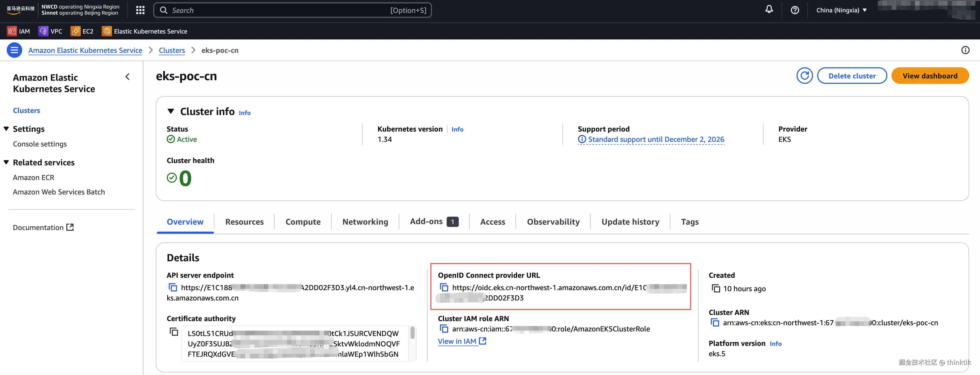Open Console settings in the sidebar
Viewport: 980px width, 375px height.
click(39, 144)
